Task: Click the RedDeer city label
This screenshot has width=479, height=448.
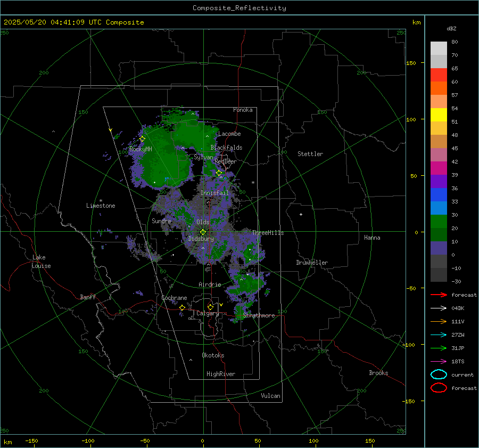Action: [226, 161]
